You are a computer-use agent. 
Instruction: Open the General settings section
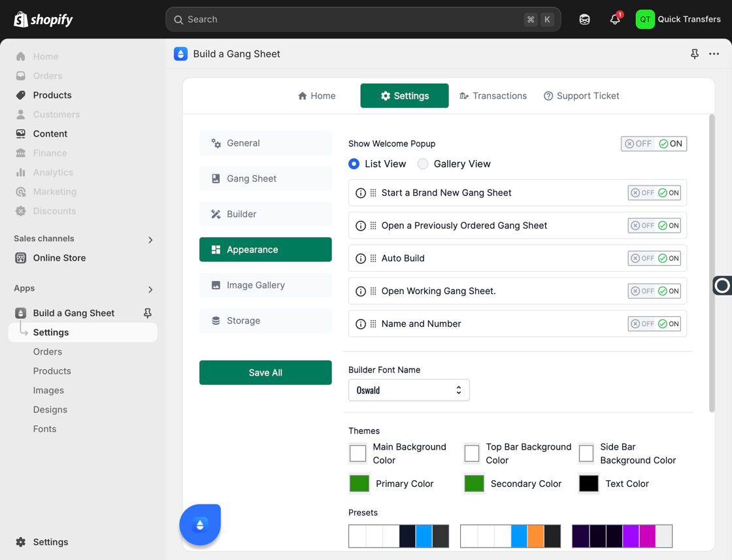[265, 143]
